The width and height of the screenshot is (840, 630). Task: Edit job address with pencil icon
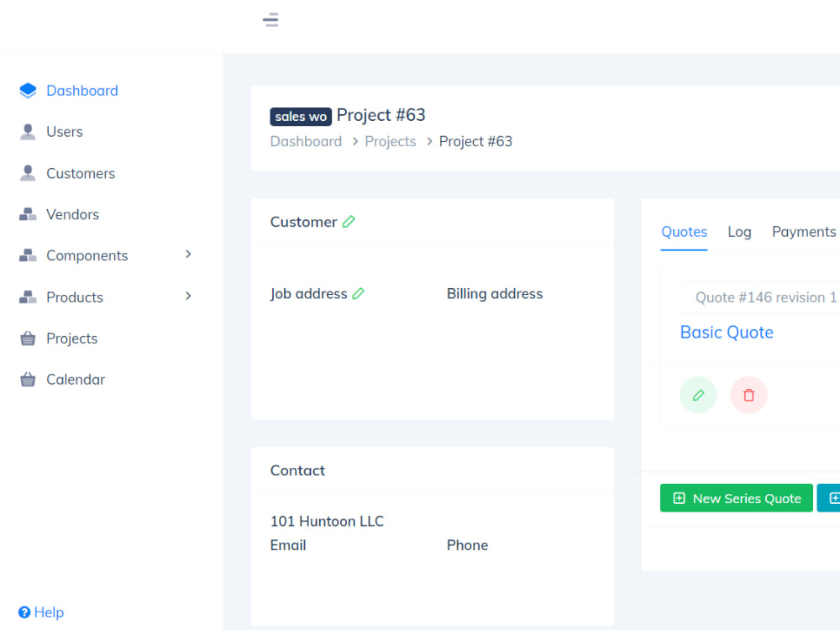(x=359, y=293)
